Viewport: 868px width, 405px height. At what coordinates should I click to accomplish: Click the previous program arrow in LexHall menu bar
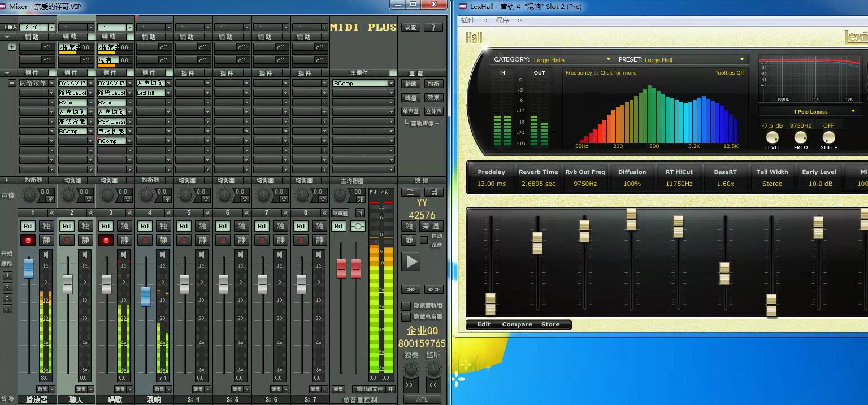pos(484,20)
